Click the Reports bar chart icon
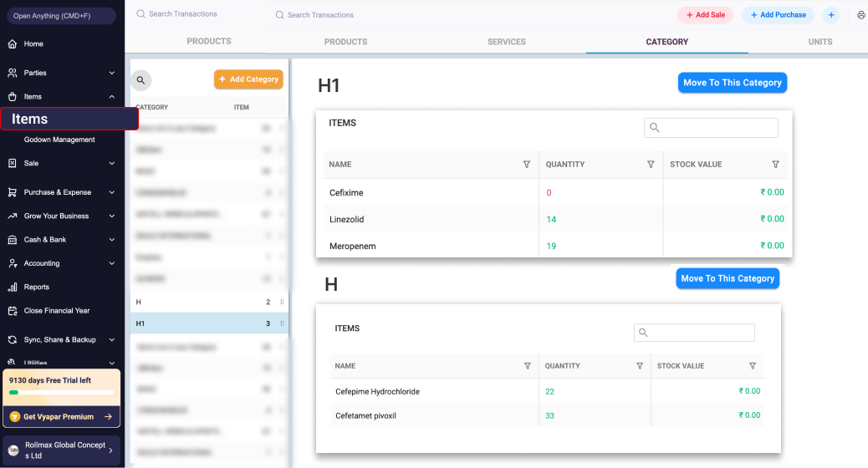This screenshot has height=468, width=868. point(13,287)
